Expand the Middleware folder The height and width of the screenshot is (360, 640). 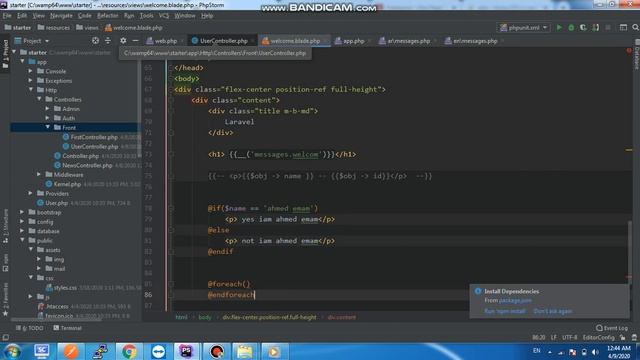tap(39, 174)
